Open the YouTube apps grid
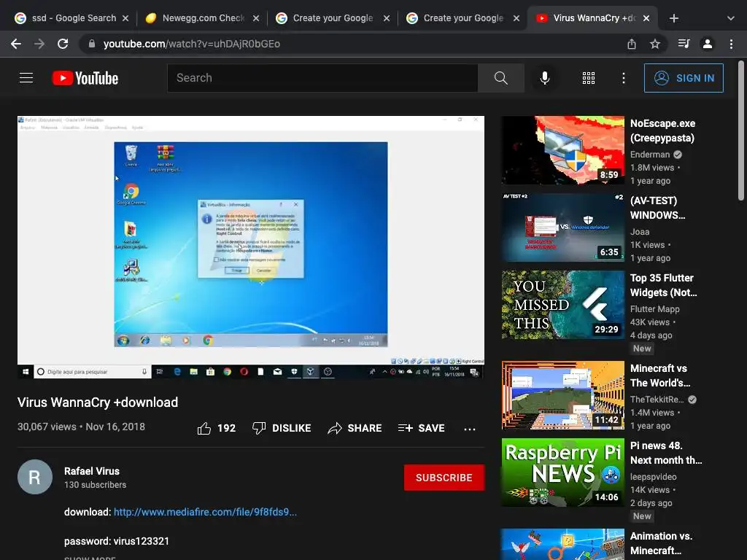 pos(589,78)
